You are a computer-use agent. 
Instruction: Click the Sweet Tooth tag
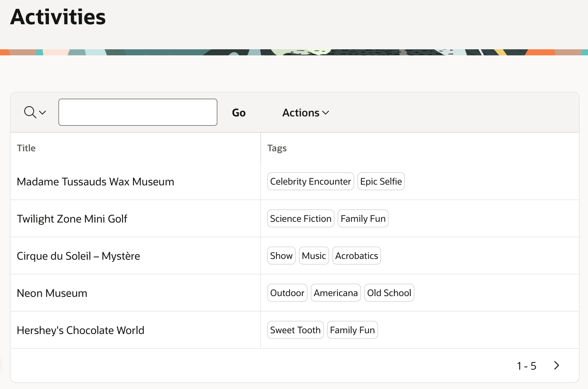tap(296, 330)
